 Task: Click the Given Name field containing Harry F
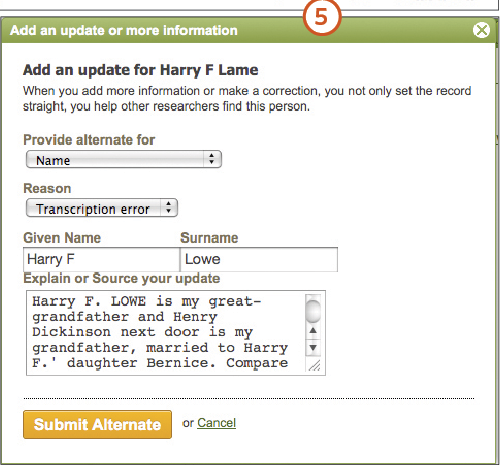(101, 259)
